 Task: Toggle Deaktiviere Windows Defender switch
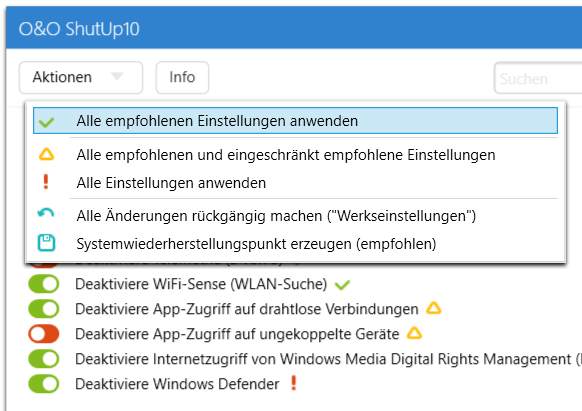click(44, 384)
